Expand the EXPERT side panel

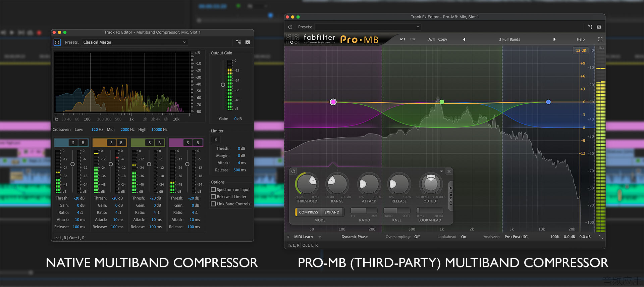tap(451, 196)
